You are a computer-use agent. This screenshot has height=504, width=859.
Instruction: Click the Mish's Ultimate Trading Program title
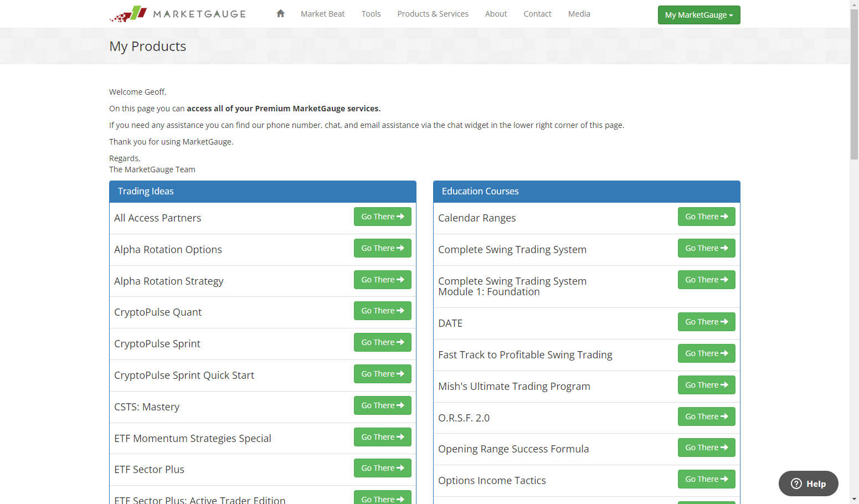[x=514, y=387]
